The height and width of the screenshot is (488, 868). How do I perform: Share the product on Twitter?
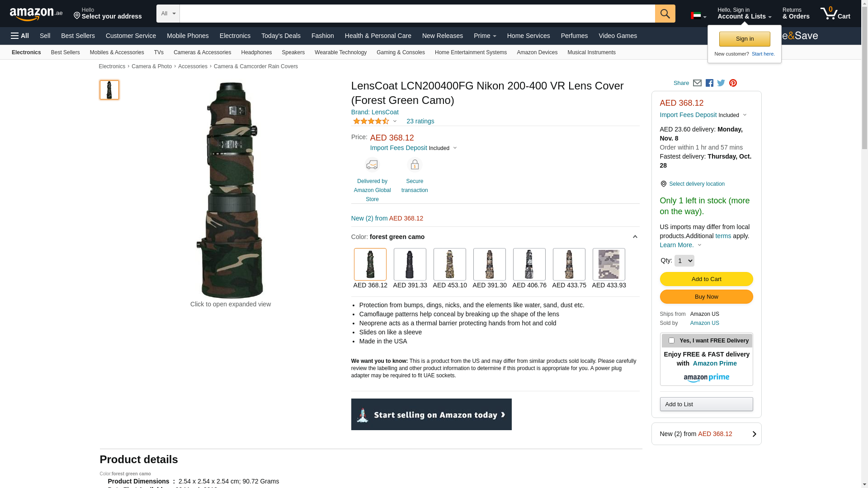coord(721,83)
